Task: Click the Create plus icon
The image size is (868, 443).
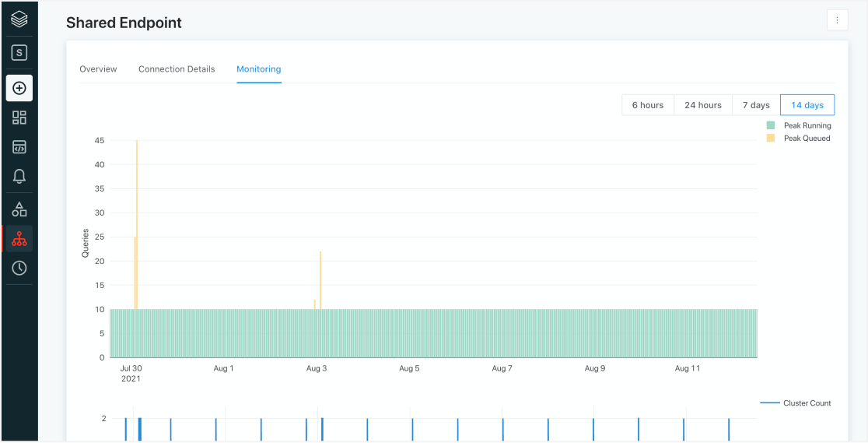Action: click(19, 88)
